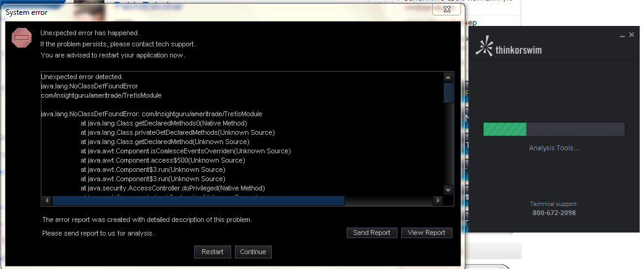The height and width of the screenshot is (269, 644).
Task: Click the Analysis Tools... loading text
Action: (x=554, y=148)
